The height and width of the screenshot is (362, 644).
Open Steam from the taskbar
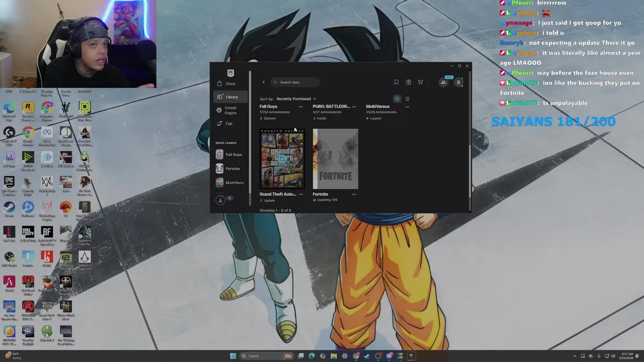tap(367, 356)
